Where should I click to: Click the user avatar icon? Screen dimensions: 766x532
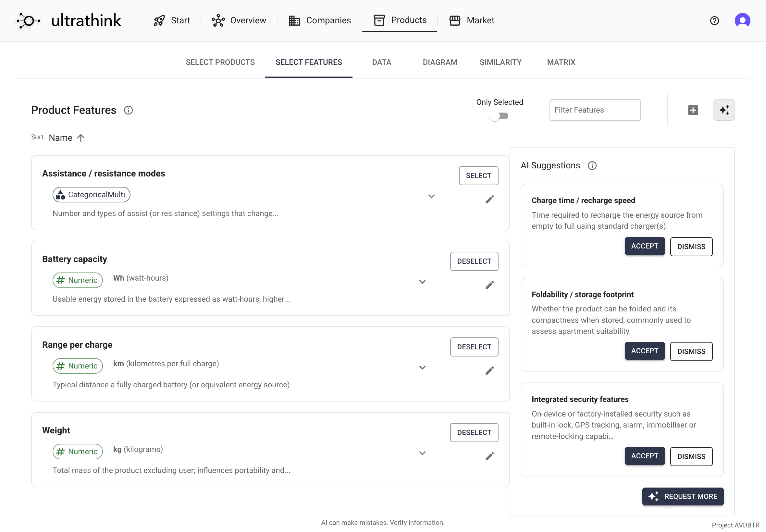742,20
